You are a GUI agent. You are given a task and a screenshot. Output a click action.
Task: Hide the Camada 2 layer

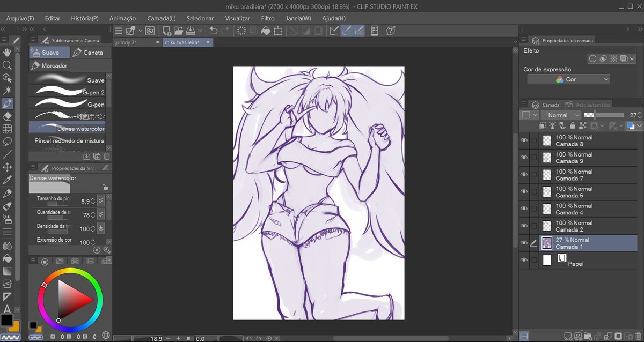524,226
